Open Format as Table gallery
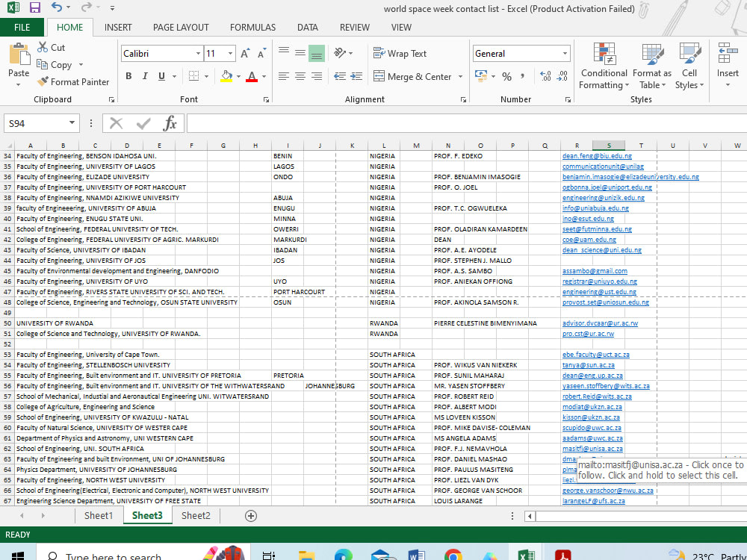The width and height of the screenshot is (747, 560). coord(652,66)
